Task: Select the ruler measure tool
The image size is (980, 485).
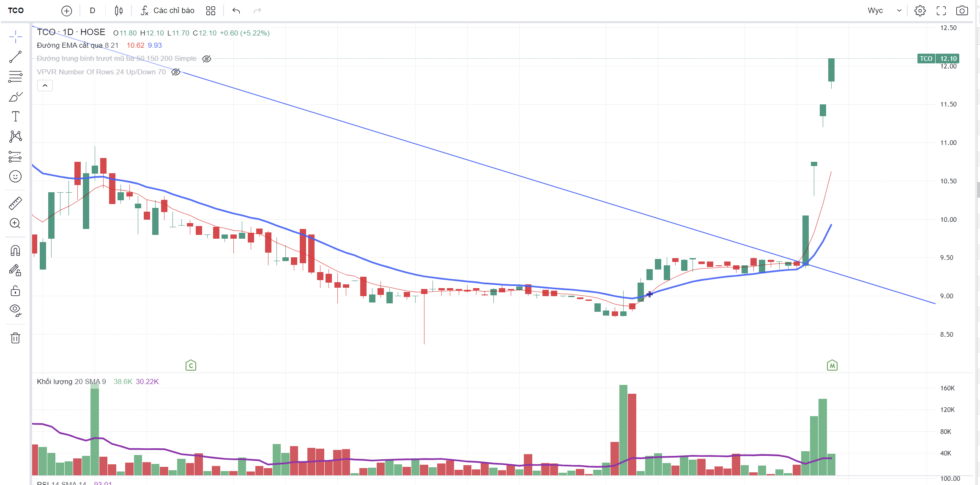Action: point(15,203)
